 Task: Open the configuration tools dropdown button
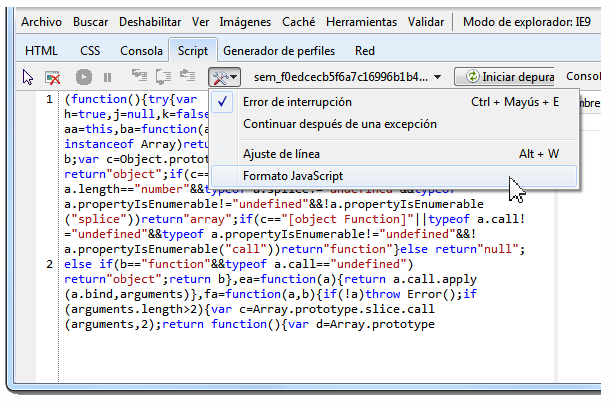coord(224,77)
